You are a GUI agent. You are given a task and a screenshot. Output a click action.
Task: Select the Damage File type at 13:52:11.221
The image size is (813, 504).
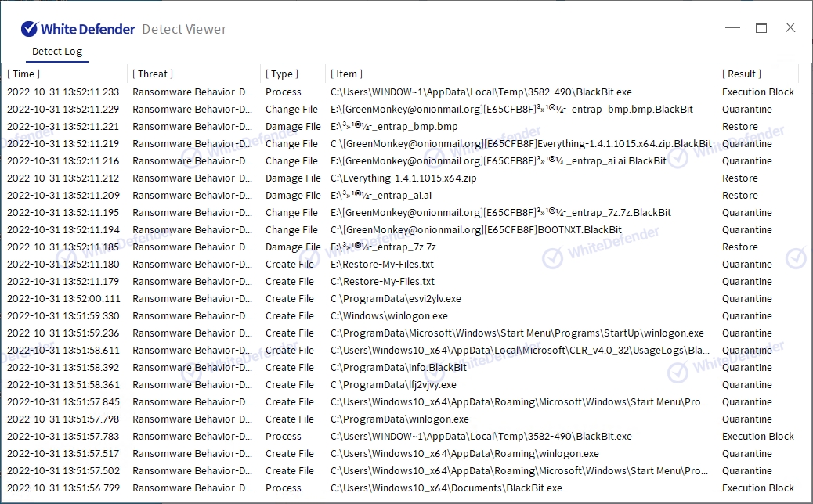(x=293, y=126)
